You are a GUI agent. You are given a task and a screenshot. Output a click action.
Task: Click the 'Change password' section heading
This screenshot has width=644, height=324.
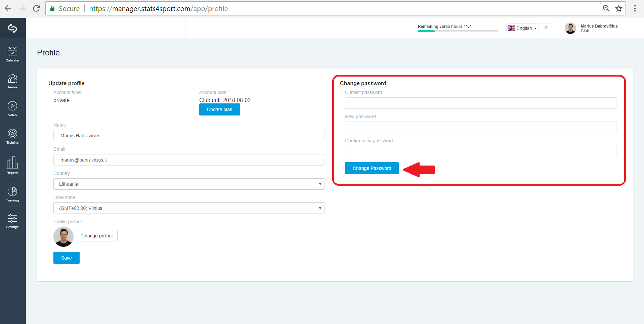tap(363, 83)
